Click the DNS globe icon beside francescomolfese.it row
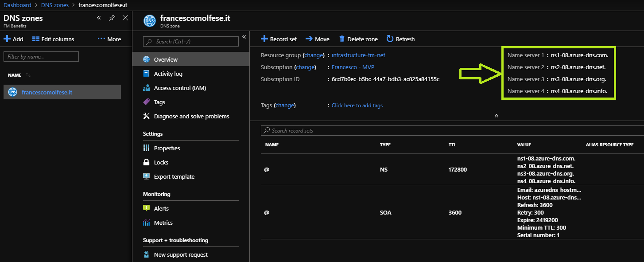Image resolution: width=644 pixels, height=262 pixels. coord(12,92)
